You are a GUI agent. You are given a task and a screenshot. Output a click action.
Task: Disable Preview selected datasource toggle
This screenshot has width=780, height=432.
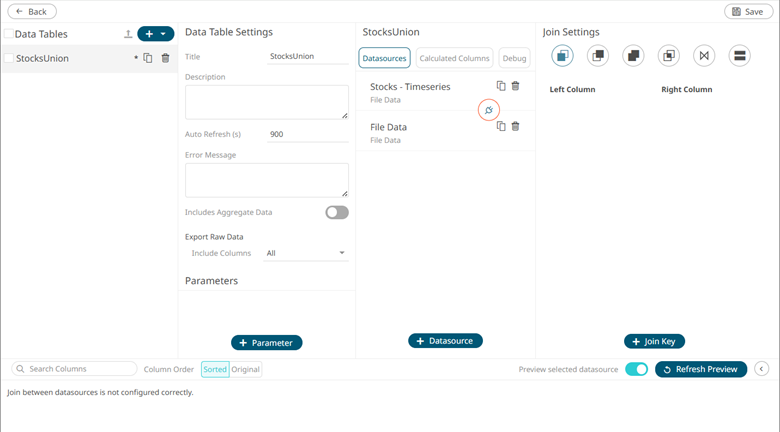[x=636, y=369]
